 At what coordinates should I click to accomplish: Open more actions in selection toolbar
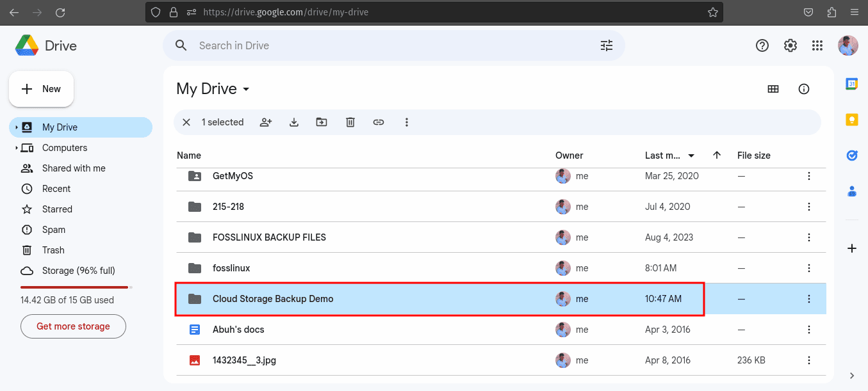(x=407, y=122)
